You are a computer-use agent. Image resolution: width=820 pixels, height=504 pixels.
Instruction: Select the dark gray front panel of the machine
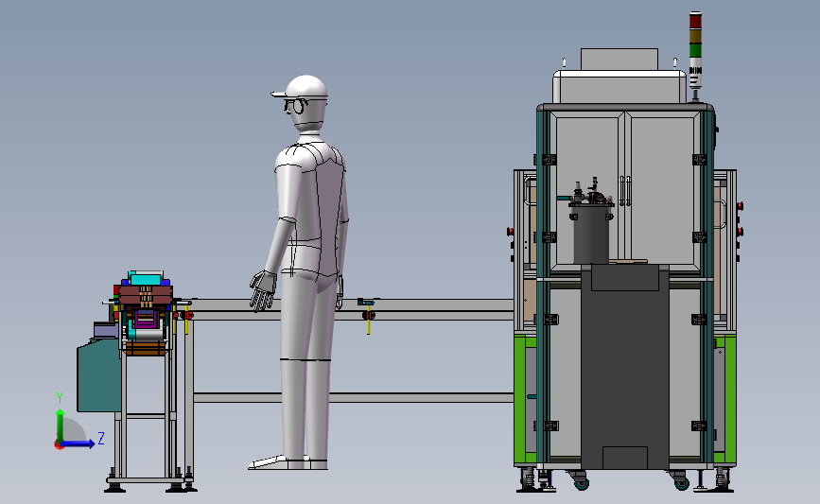pos(625,366)
